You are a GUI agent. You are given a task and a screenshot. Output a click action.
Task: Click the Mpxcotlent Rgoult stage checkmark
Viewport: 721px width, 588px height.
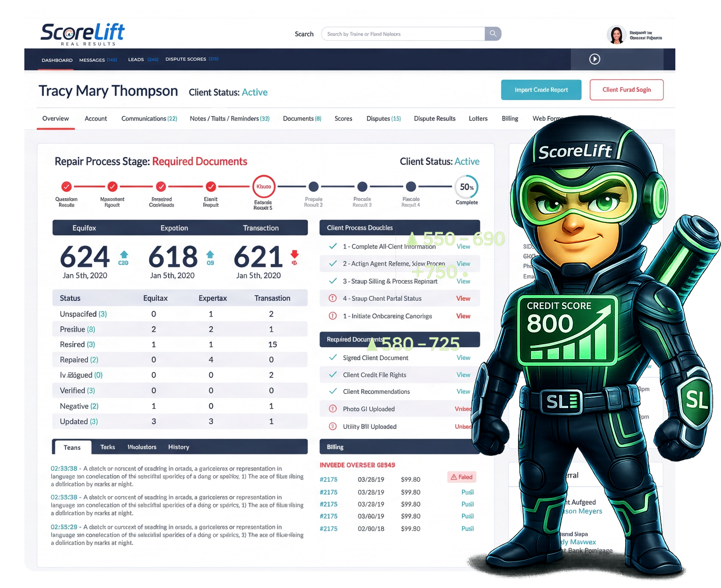click(112, 186)
